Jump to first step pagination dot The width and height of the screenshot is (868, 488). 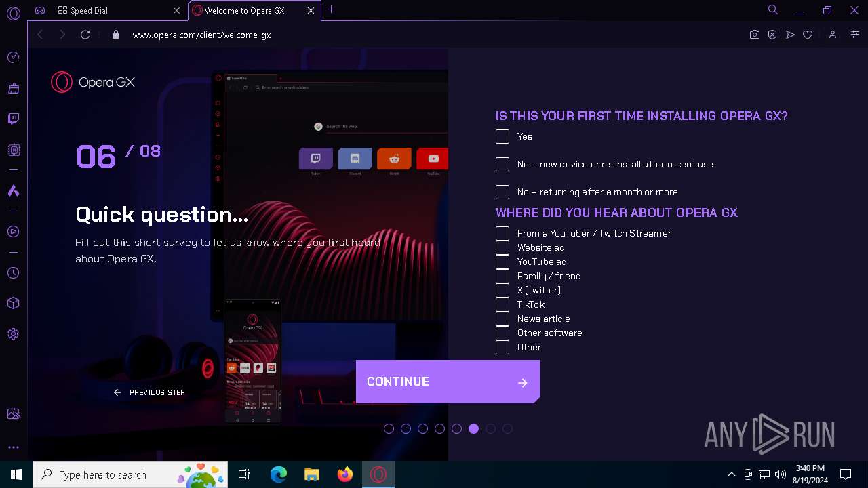389,428
